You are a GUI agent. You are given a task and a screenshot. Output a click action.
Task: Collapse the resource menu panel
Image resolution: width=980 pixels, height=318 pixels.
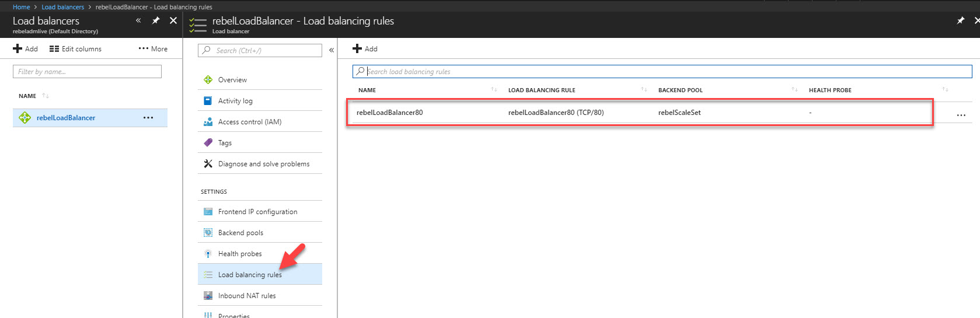point(332,50)
